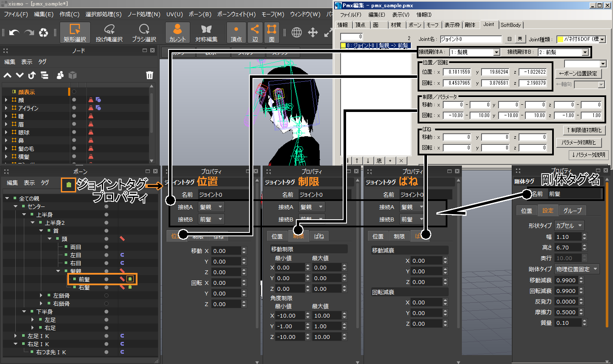The width and height of the screenshot is (613, 364).
Task: Select the 矩形選択 rectangle selection tool
Action: (75, 33)
